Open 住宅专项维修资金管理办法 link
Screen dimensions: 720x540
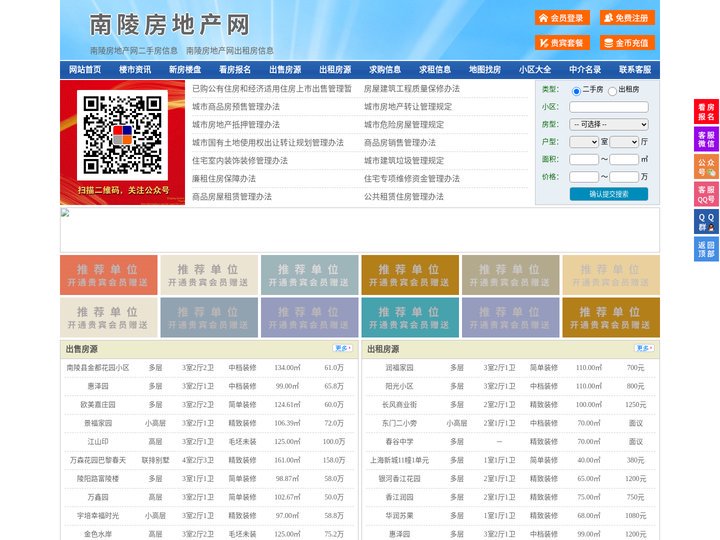click(412, 179)
